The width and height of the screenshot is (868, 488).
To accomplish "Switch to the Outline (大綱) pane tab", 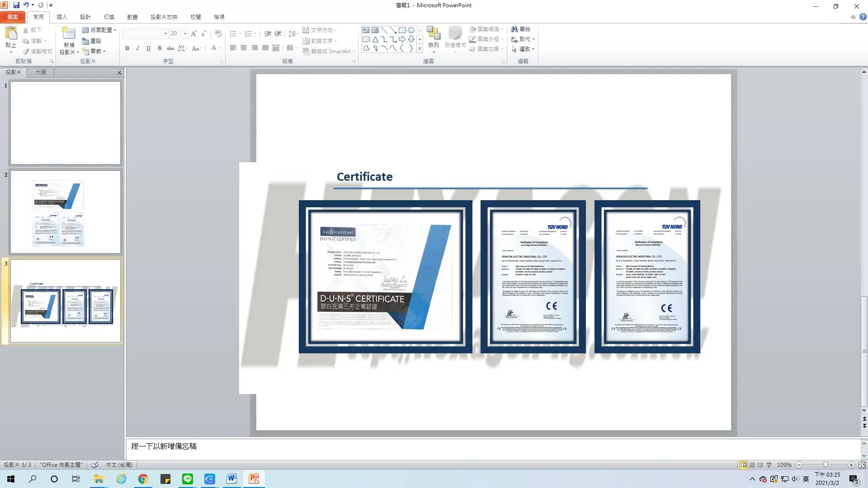I will [41, 72].
